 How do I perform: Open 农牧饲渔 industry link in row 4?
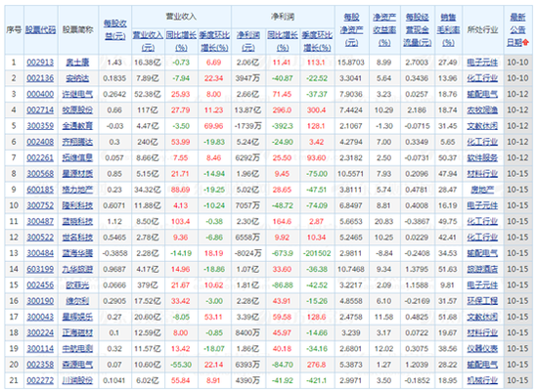coord(482,110)
